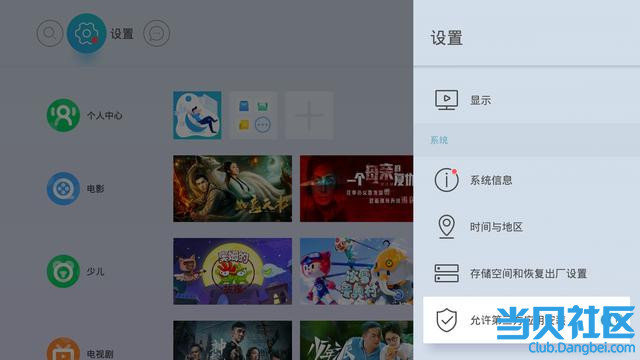Screen dimensions: 640x360
Task: Select the 少儿 bear icon
Action: 63,271
